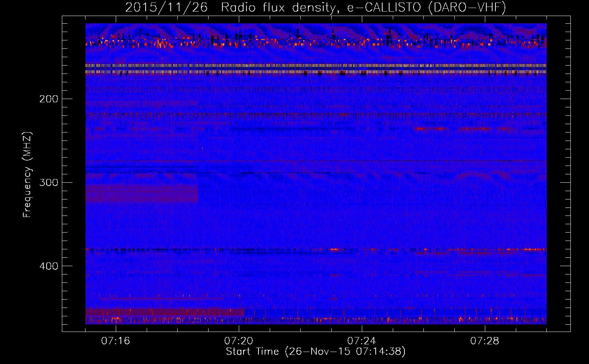Select the "07:28" time tick label
The height and width of the screenshot is (364, 589).
coord(485,341)
